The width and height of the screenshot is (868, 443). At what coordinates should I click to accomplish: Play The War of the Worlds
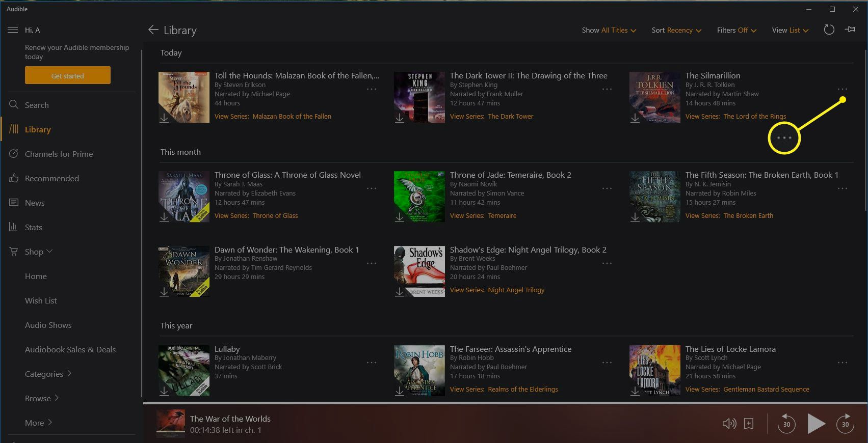[x=816, y=424]
